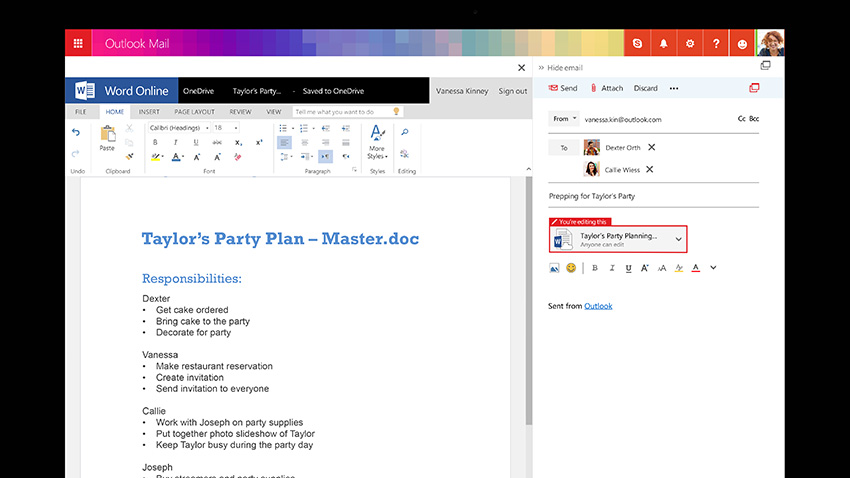The width and height of the screenshot is (850, 478).
Task: Close the Word Online pane with the X
Action: tap(521, 68)
